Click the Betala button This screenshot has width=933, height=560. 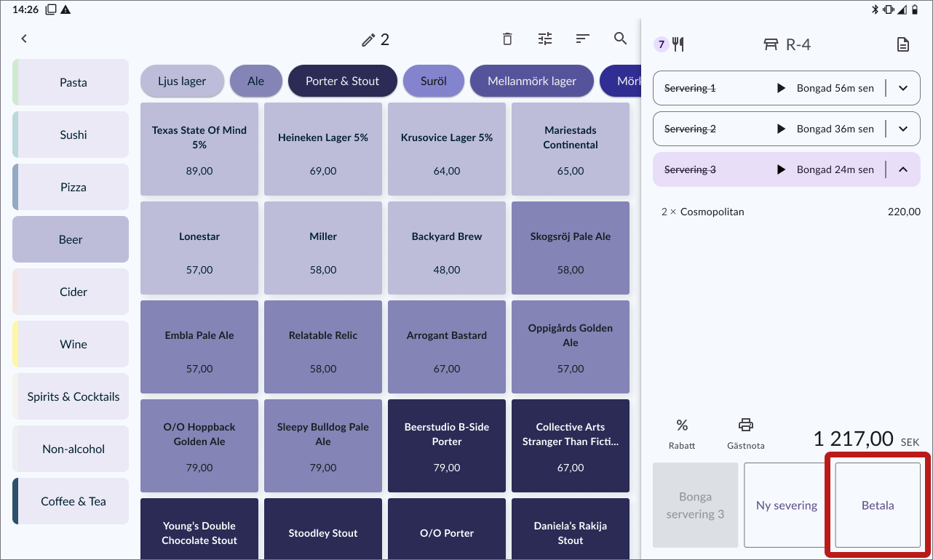click(878, 505)
